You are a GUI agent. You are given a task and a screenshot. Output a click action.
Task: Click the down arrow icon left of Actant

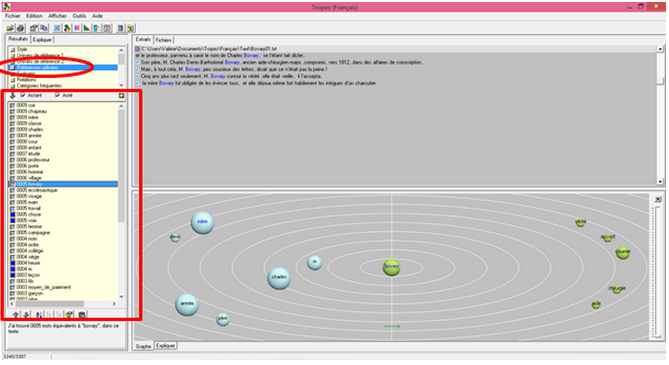(x=12, y=96)
